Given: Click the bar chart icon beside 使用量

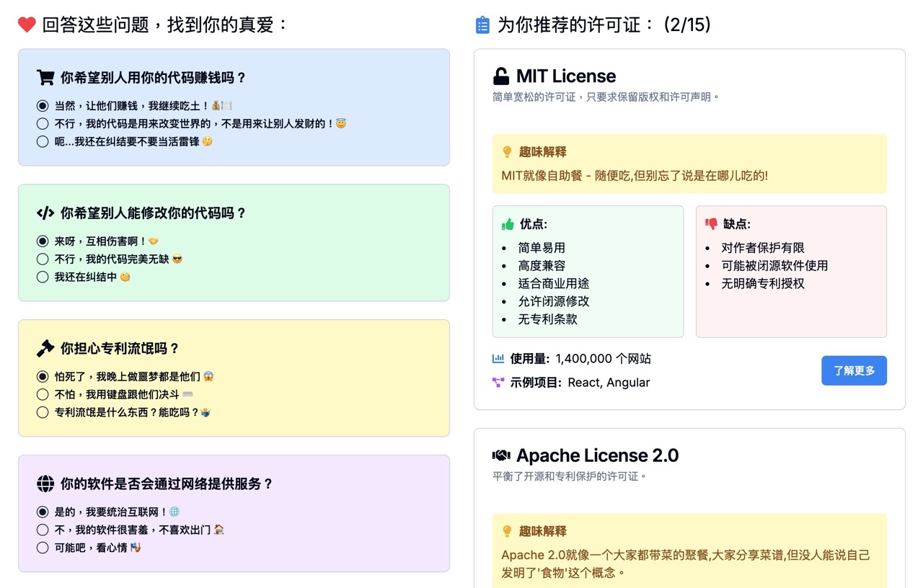Looking at the screenshot, I should (x=498, y=358).
